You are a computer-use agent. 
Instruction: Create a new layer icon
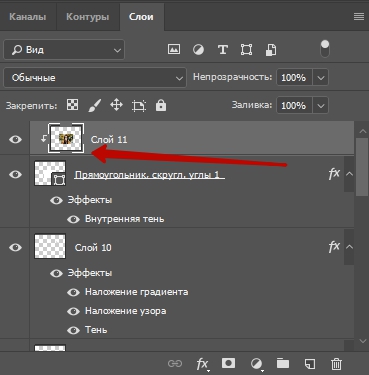(310, 363)
